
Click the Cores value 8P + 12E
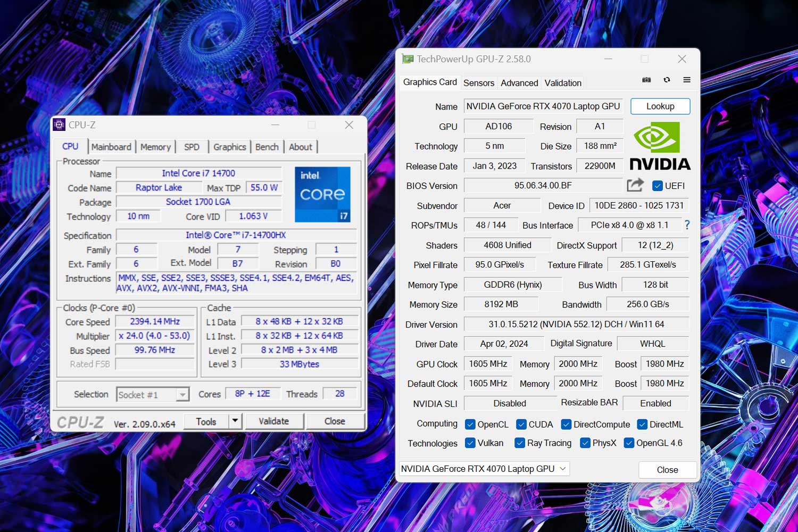coord(253,394)
